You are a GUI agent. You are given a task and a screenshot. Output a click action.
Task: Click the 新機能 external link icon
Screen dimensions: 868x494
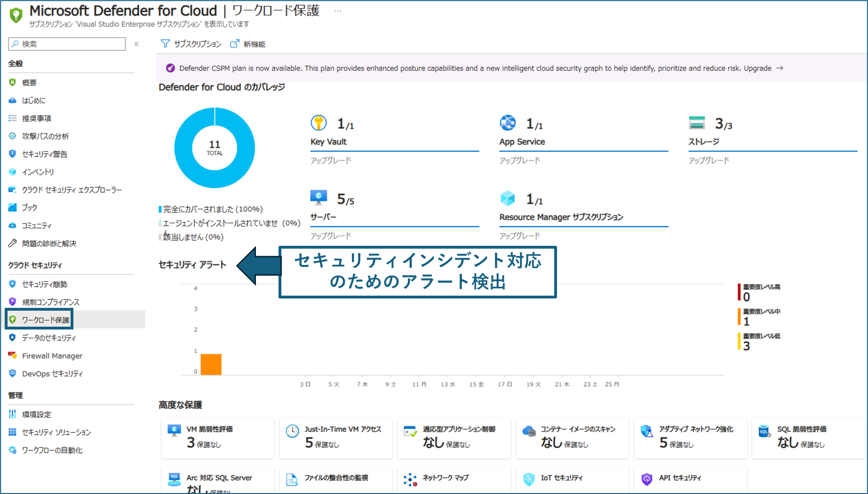[234, 44]
